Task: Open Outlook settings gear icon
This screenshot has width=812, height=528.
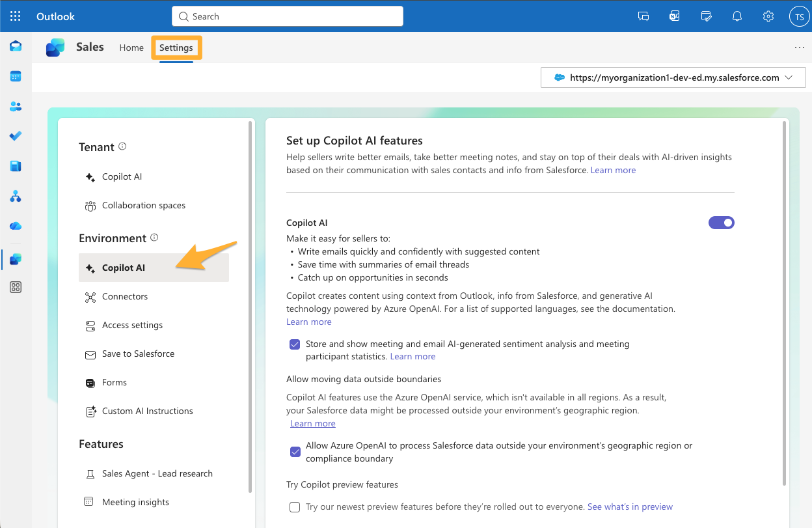Action: pyautogui.click(x=768, y=16)
